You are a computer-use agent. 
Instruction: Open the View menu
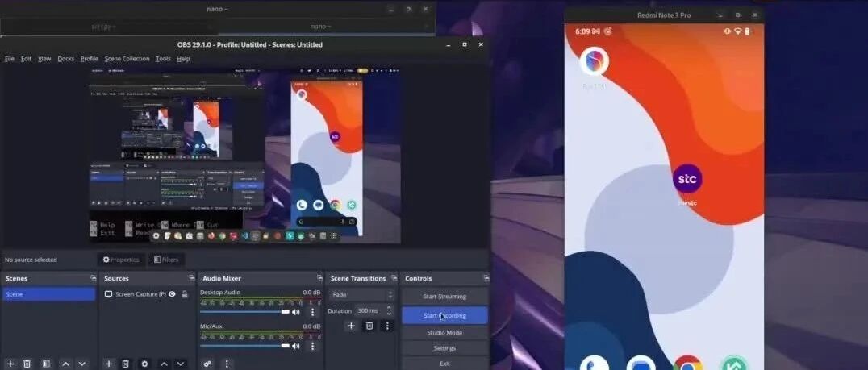(44, 59)
